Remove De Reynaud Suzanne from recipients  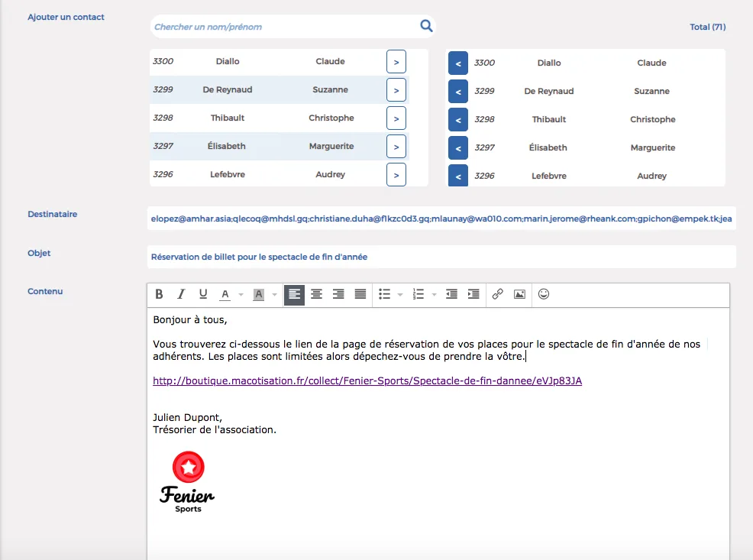point(458,92)
